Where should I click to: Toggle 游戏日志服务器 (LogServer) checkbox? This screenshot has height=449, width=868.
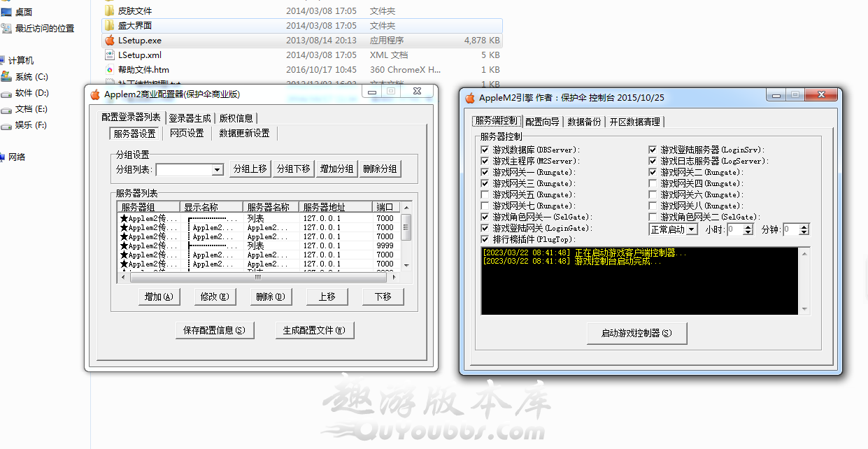653,161
